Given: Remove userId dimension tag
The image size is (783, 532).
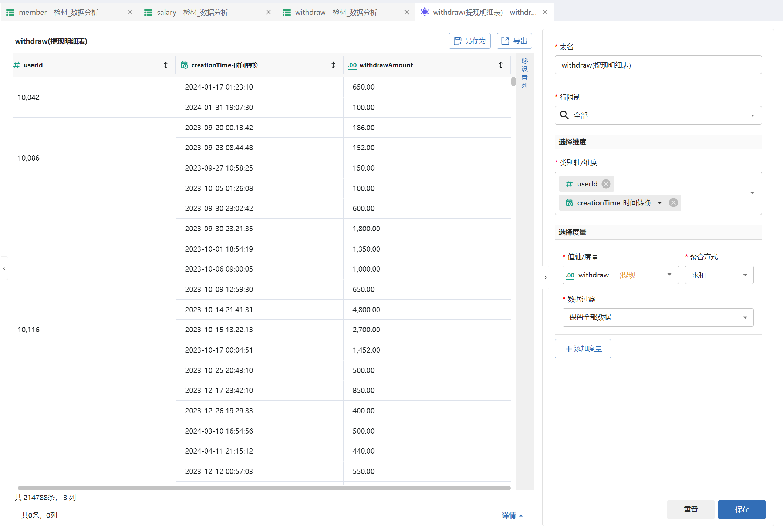Looking at the screenshot, I should point(606,184).
